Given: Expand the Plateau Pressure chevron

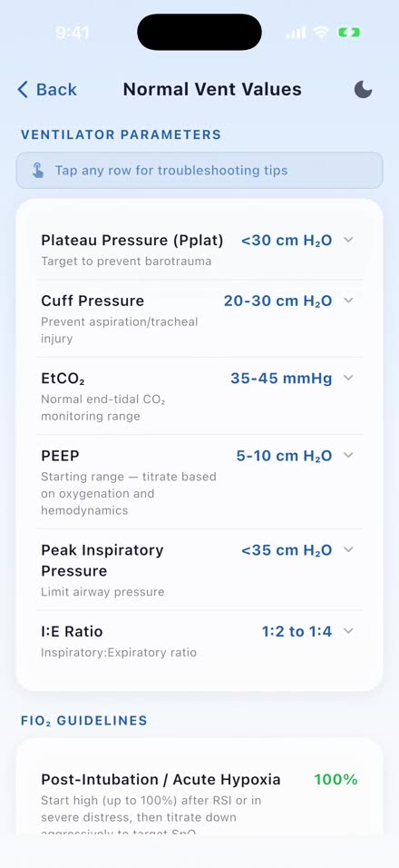Looking at the screenshot, I should 348,240.
